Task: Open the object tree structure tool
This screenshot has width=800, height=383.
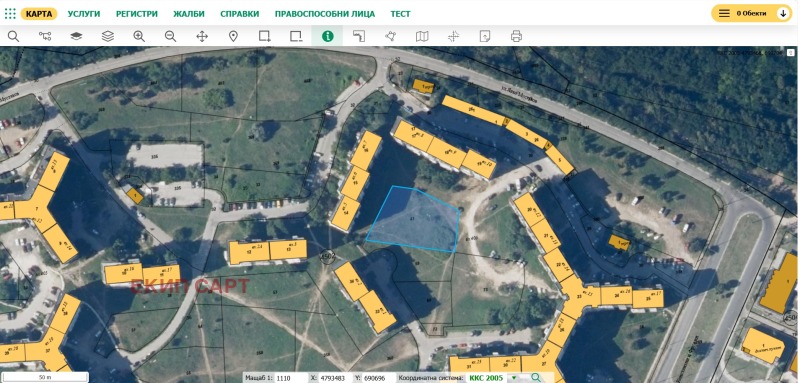Action: (45, 36)
